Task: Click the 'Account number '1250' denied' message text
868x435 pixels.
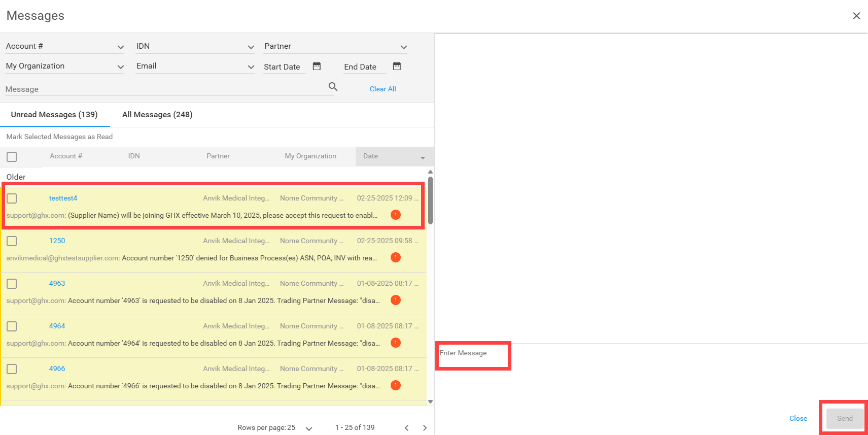Action: point(250,258)
